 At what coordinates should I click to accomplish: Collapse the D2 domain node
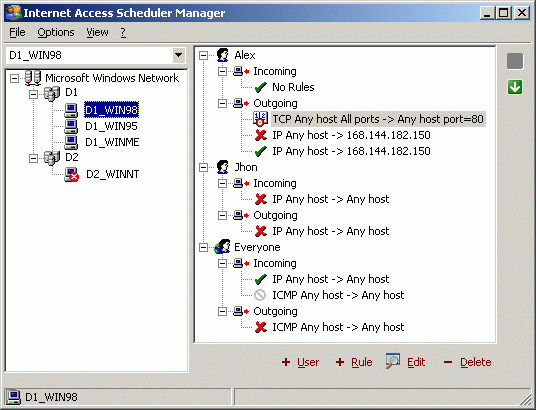pos(33,158)
